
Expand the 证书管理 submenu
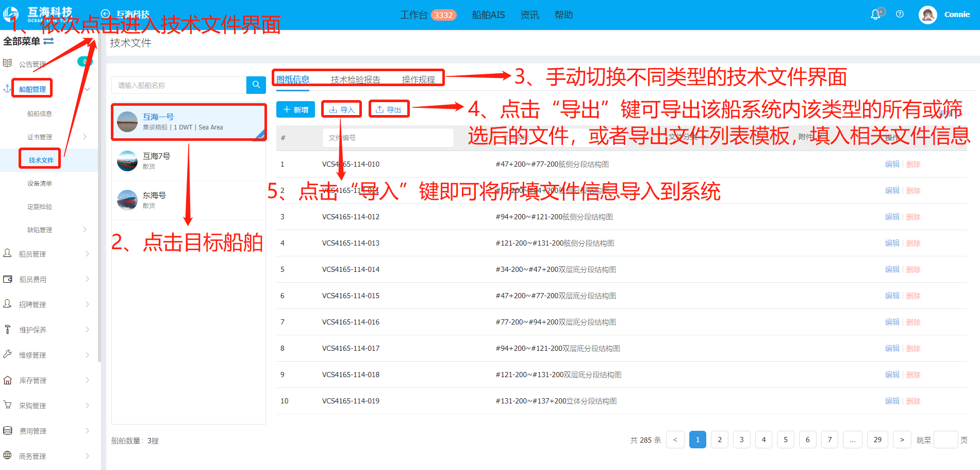85,137
